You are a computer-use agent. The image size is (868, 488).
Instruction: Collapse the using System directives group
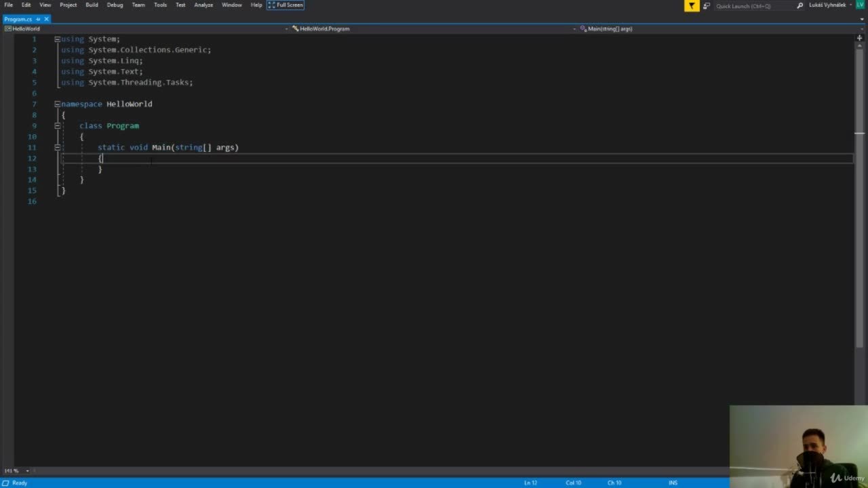[x=57, y=39]
